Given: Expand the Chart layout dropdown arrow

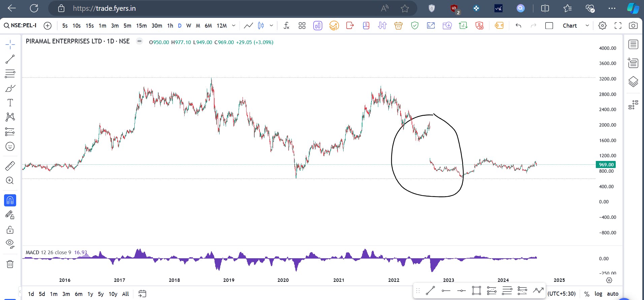Looking at the screenshot, I should (587, 26).
